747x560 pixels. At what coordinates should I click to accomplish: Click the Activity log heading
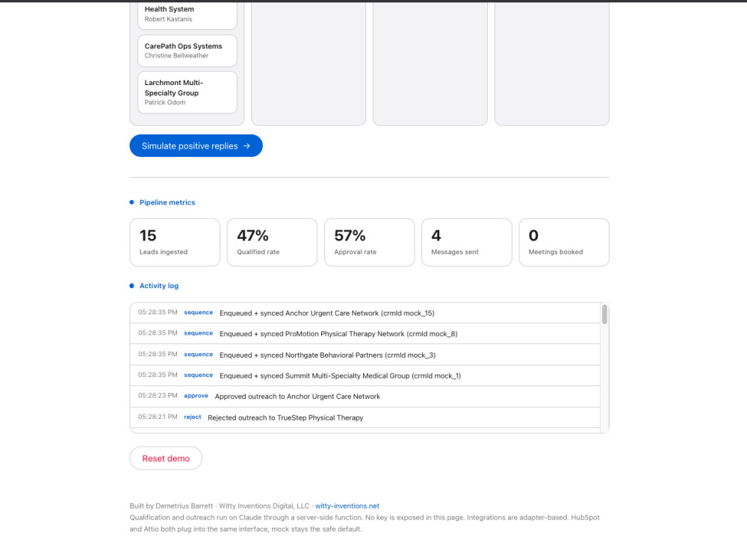158,286
